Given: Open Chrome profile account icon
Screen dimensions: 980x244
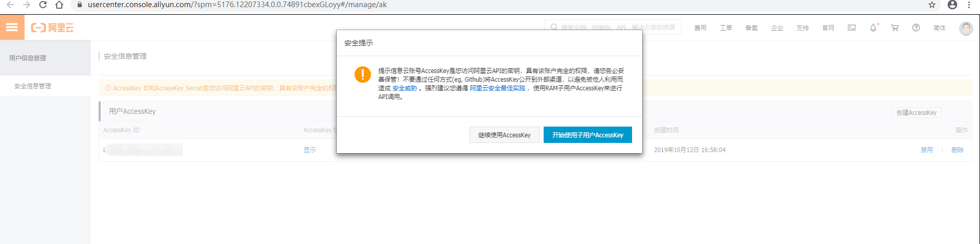Looking at the screenshot, I should coord(952,5).
